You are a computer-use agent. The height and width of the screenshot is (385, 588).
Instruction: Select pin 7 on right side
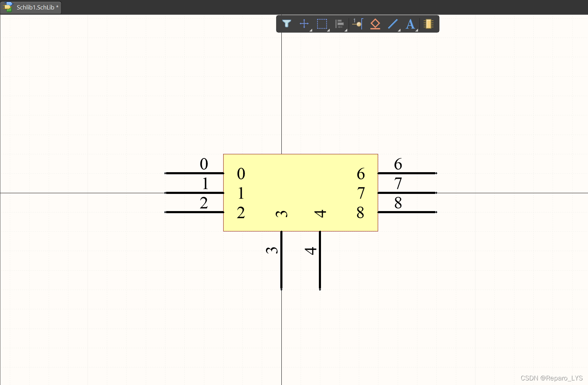tap(407, 193)
